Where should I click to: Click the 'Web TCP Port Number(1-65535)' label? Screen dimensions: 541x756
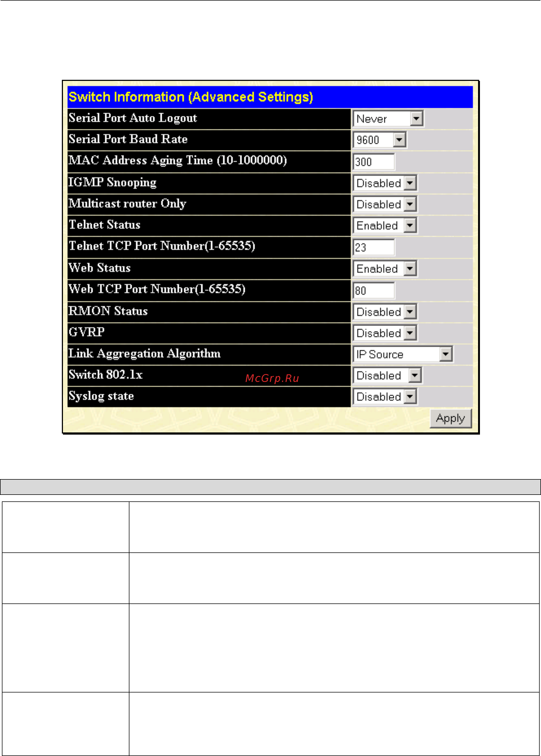click(157, 289)
